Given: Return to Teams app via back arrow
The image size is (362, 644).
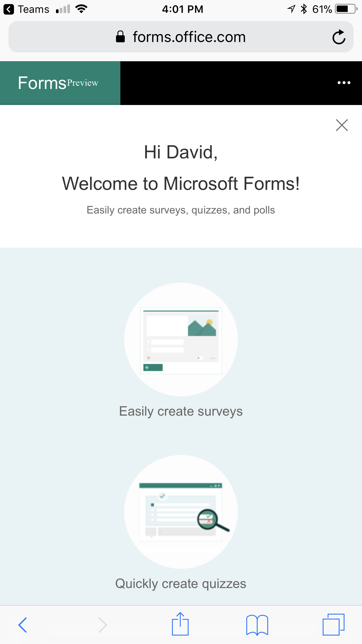Looking at the screenshot, I should (x=9, y=9).
